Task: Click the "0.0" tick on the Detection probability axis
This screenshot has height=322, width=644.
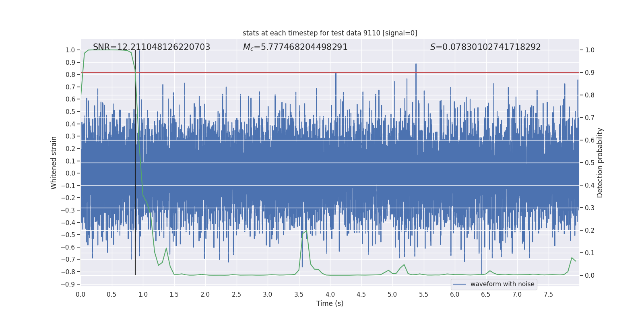Action: click(590, 276)
